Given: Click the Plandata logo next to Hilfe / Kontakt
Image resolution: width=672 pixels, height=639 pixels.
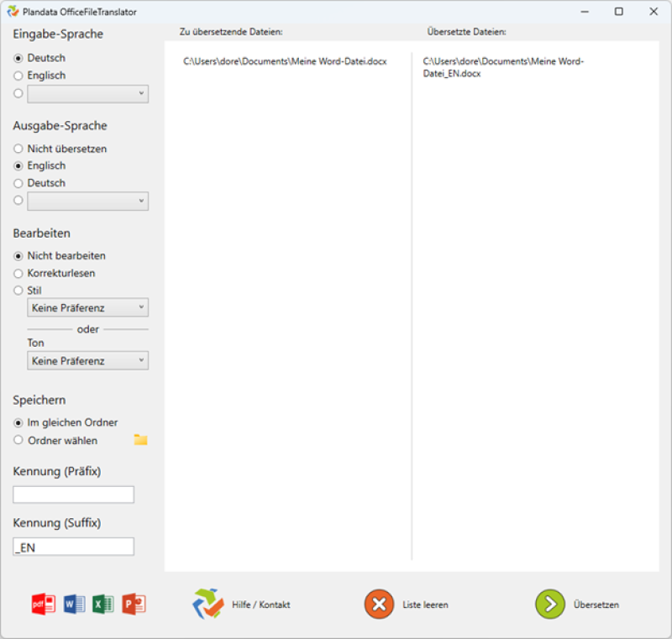Looking at the screenshot, I should pos(208,604).
